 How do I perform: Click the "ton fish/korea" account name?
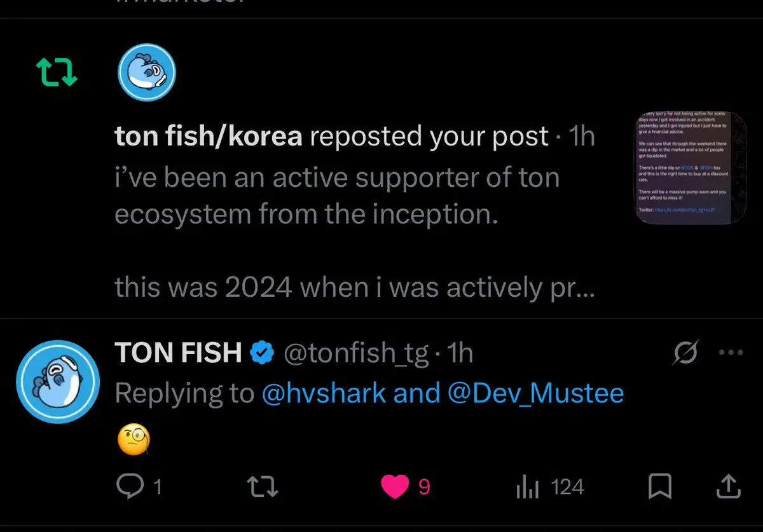pyautogui.click(x=209, y=136)
